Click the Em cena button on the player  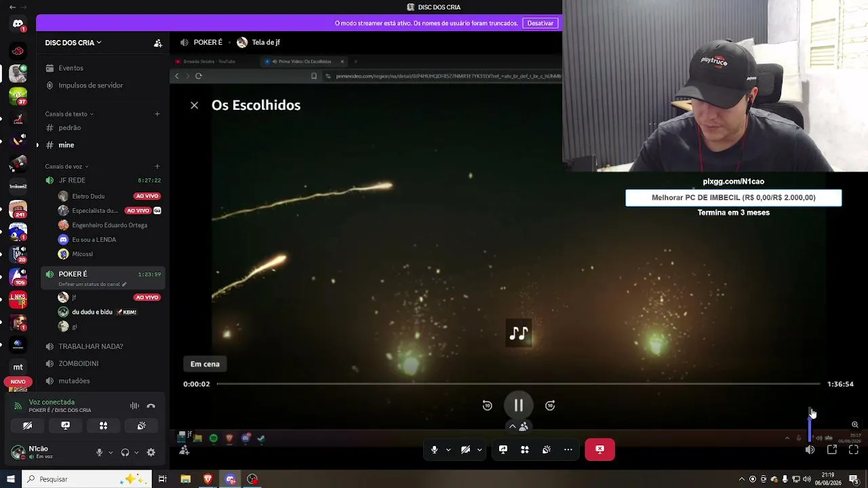point(205,364)
